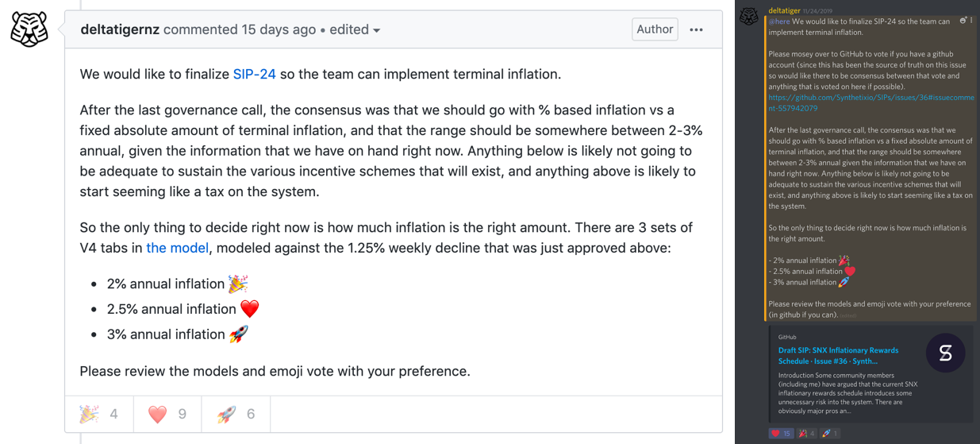The height and width of the screenshot is (444, 980).
Task: Open 'the model' link
Action: pos(177,248)
